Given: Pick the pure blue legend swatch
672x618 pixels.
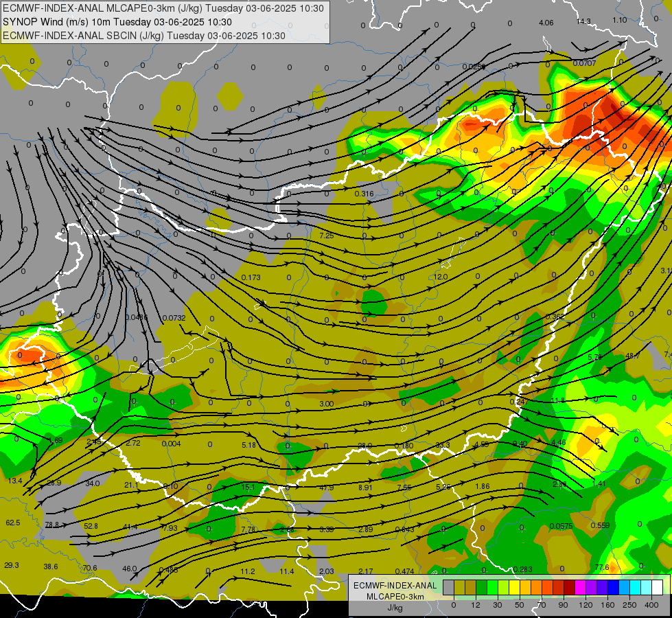Looking at the screenshot, I should pyautogui.click(x=614, y=587).
